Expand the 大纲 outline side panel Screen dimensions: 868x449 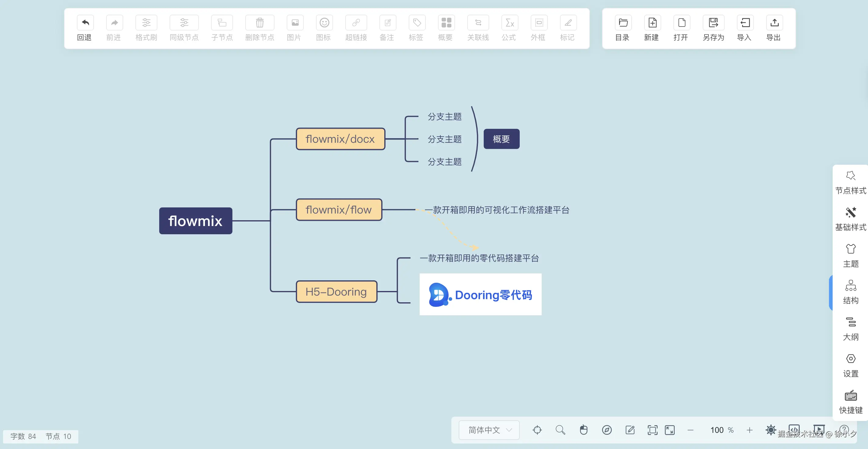pyautogui.click(x=850, y=329)
